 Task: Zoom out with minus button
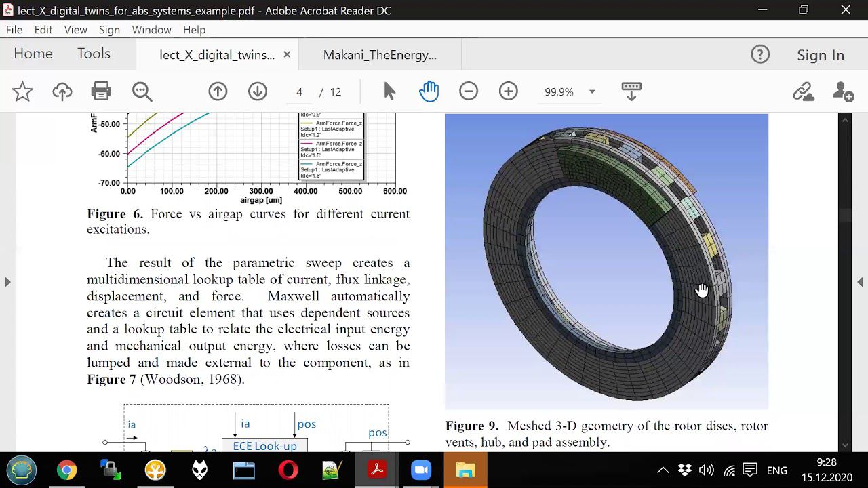pos(469,91)
